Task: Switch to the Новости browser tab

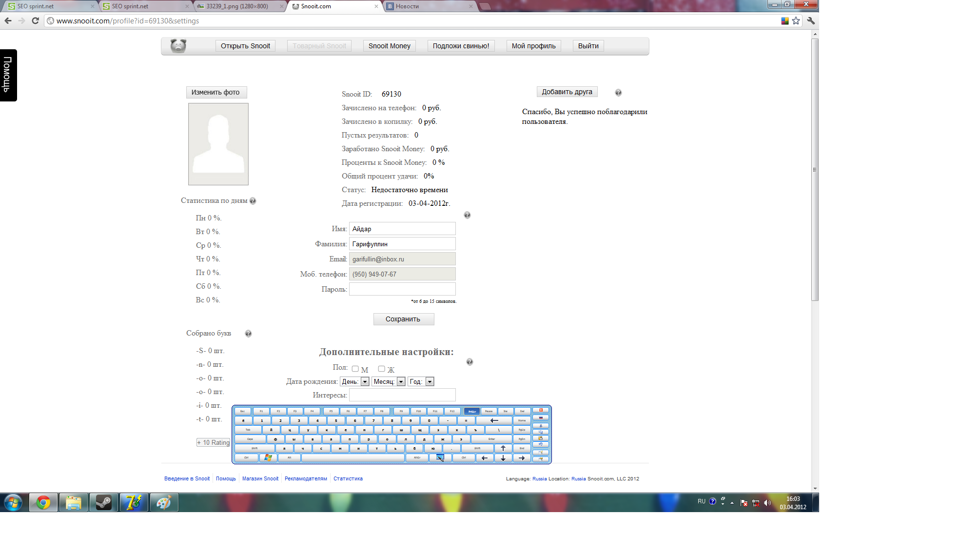Action: pyautogui.click(x=429, y=6)
